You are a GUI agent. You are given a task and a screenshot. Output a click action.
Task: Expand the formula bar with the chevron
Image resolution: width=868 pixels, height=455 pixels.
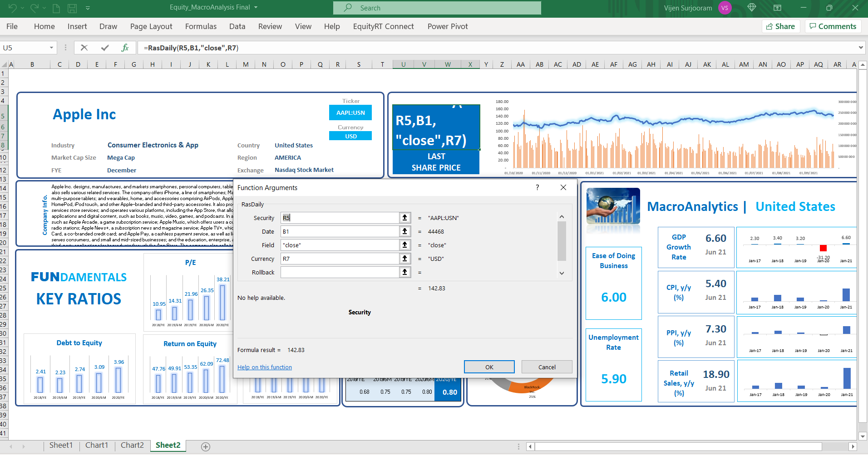click(861, 48)
